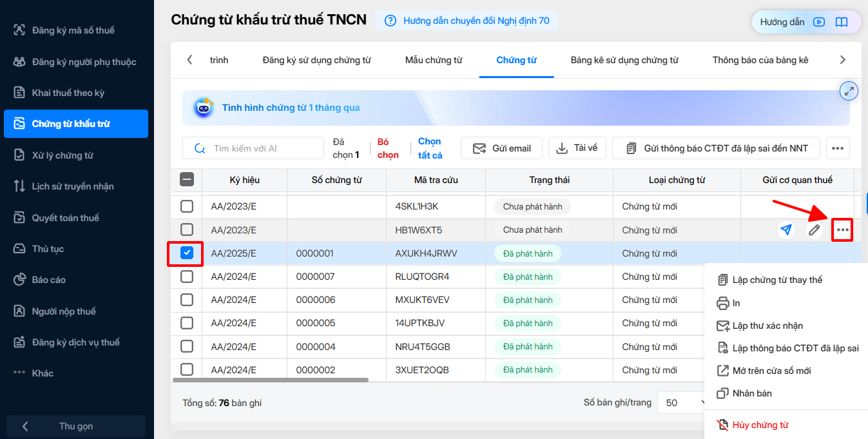Check the row with code 4SKL1H3K
Viewport: 868px width, 439px height.
(186, 206)
